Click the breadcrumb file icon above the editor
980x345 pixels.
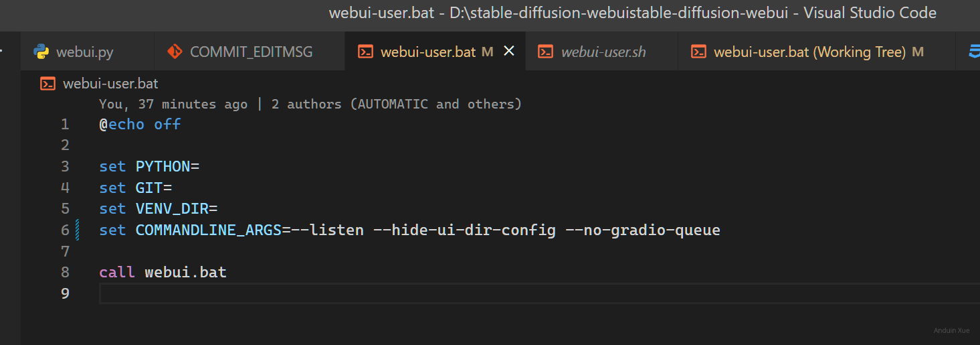[47, 84]
